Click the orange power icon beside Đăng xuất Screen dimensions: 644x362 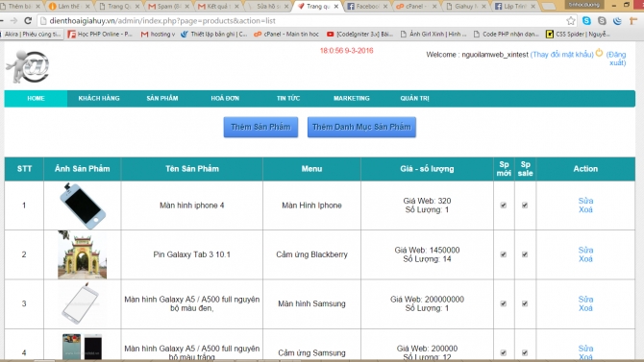point(599,53)
